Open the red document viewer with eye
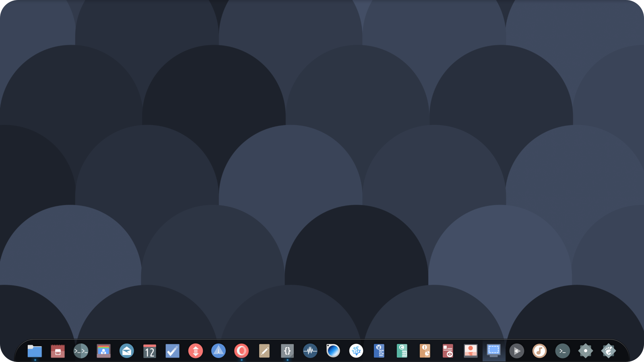 point(448,351)
